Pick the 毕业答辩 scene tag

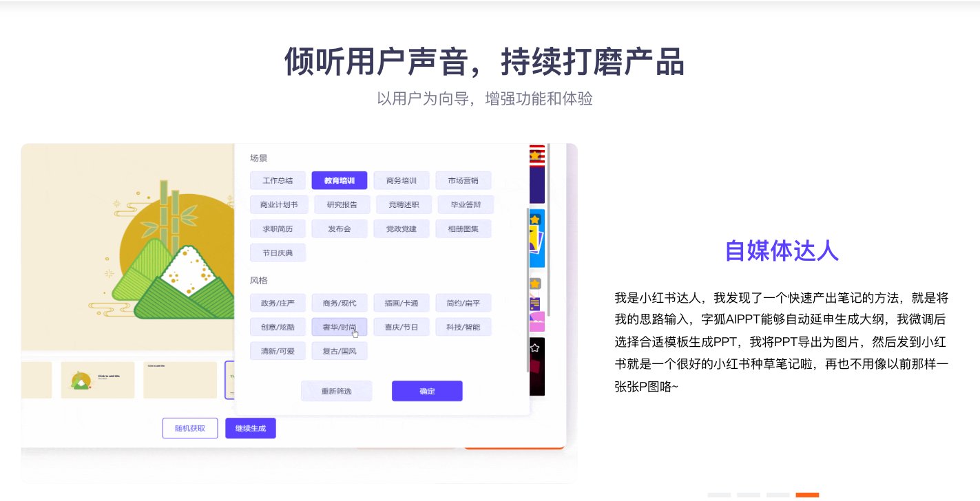pos(466,204)
